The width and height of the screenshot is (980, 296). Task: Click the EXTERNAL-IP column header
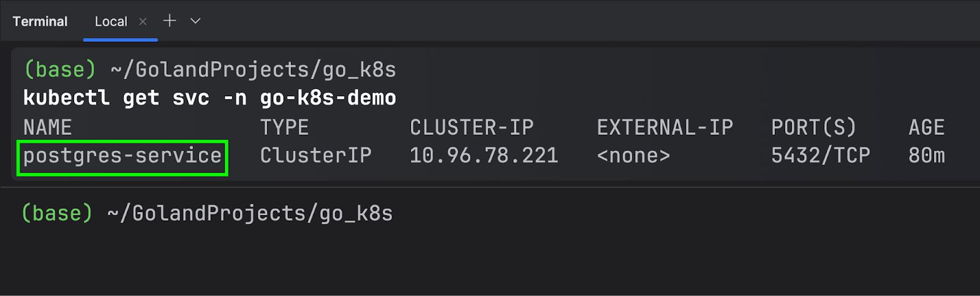(x=665, y=127)
